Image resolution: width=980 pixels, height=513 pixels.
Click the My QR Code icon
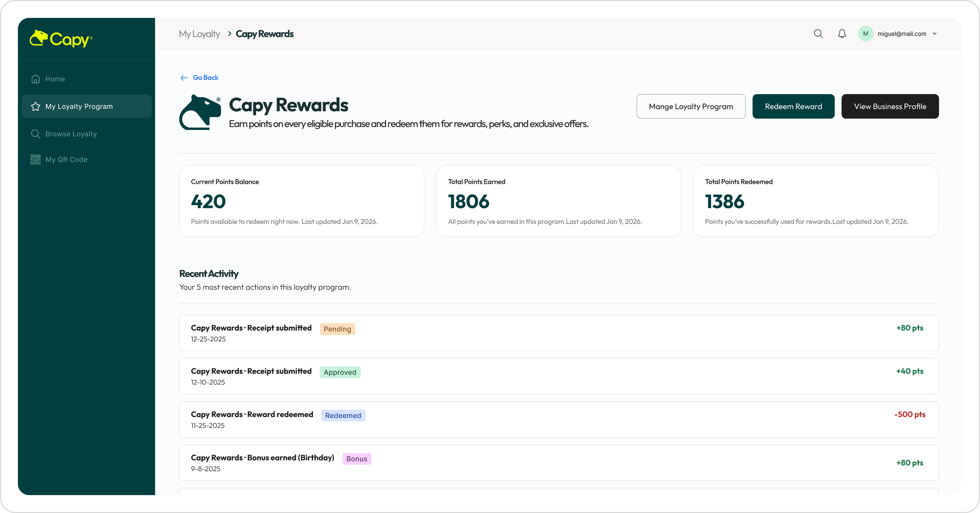tap(35, 159)
